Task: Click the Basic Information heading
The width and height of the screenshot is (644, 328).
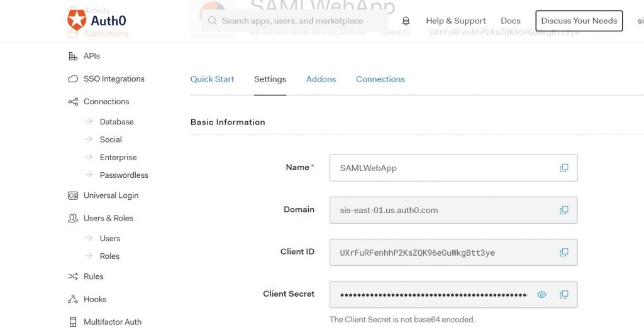Action: [228, 122]
